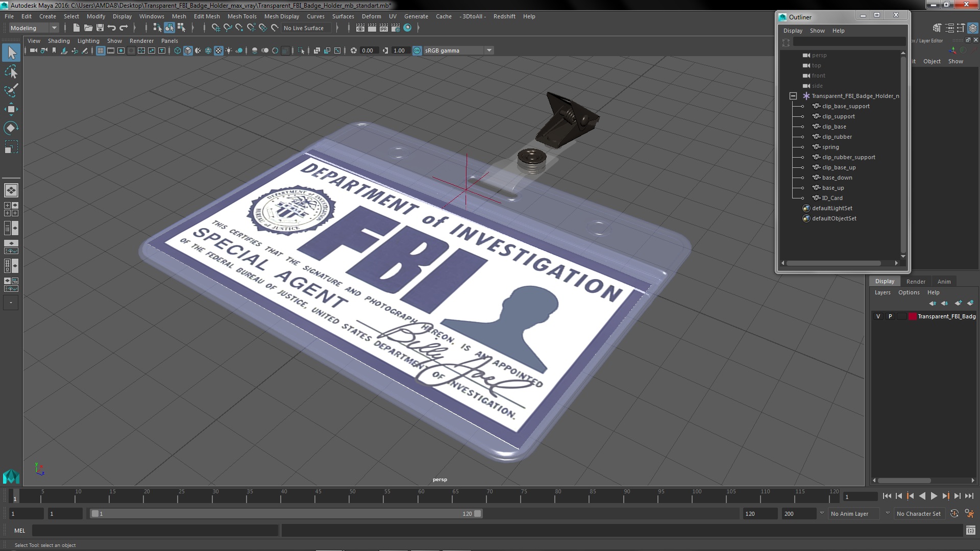Toggle use all lights icon

[229, 51]
